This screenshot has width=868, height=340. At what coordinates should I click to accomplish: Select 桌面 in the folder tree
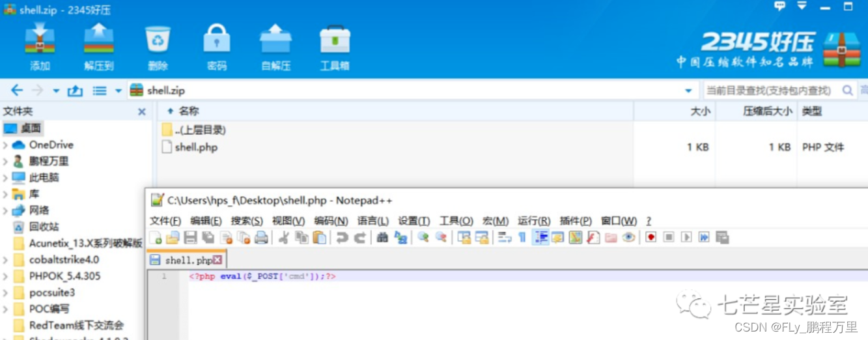click(23, 128)
